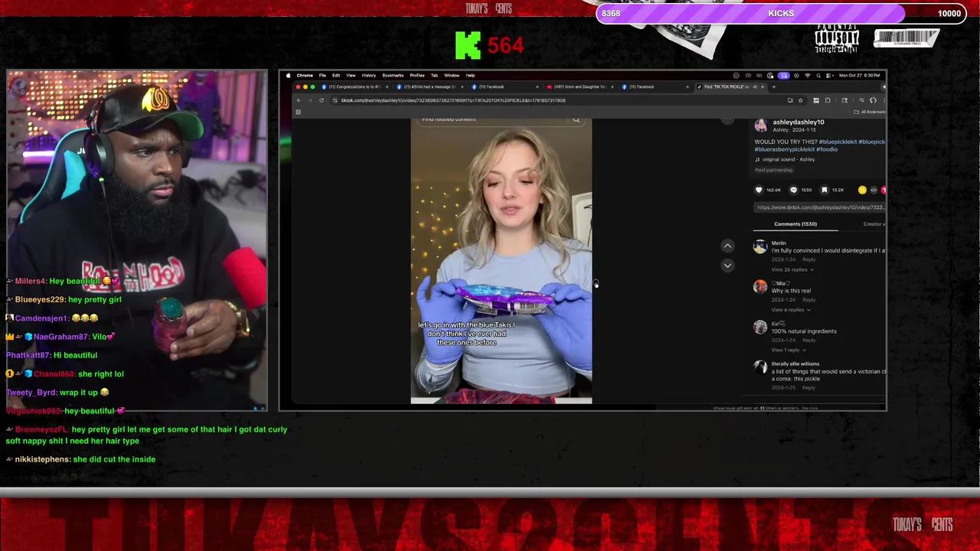
Task: Open Mia's commenter avatar
Action: click(759, 286)
